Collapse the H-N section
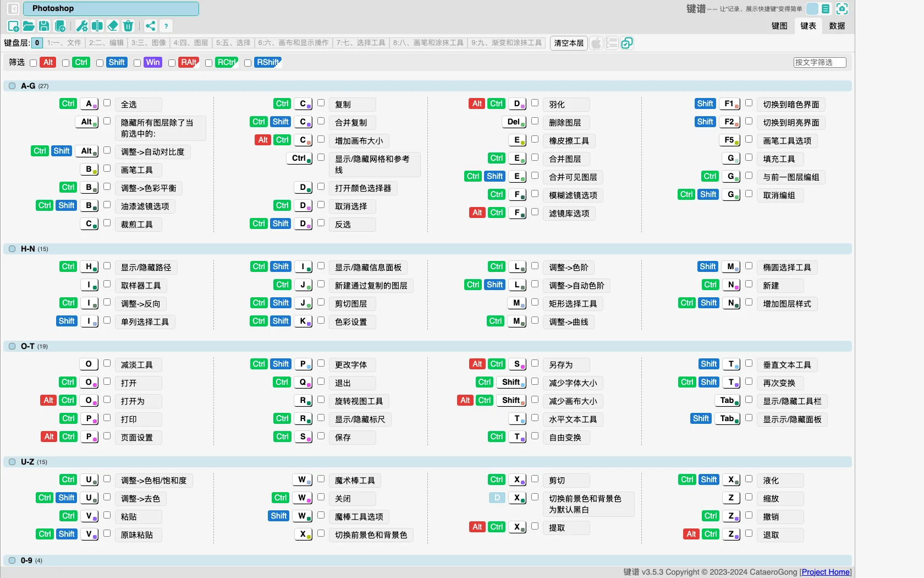Screen dimensions: 924x578 (x=12, y=249)
